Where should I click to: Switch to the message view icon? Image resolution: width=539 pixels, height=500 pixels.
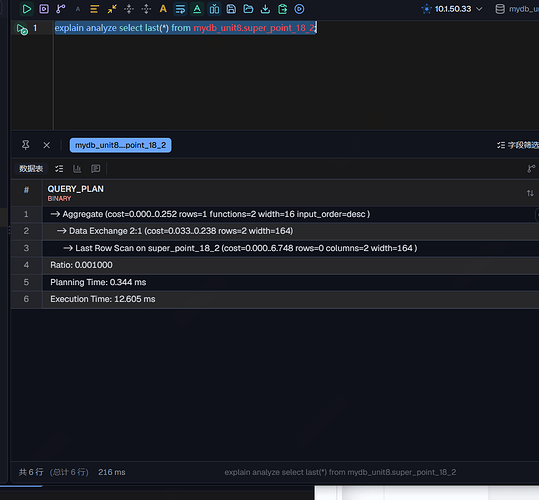coord(95,168)
